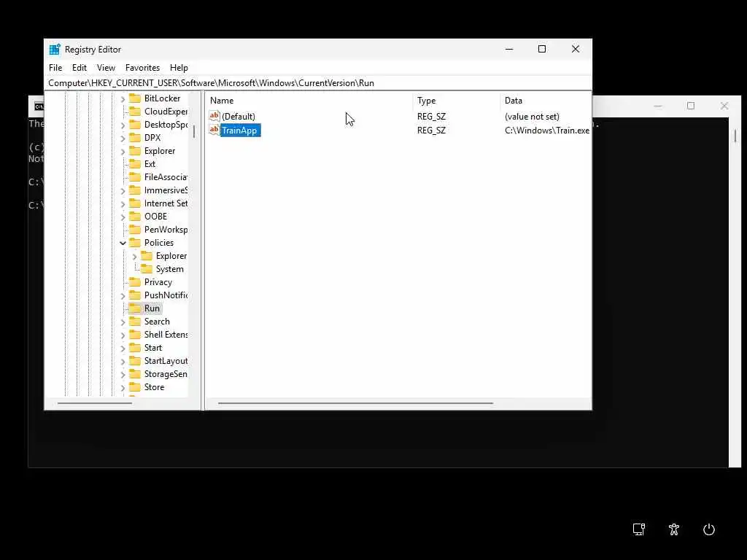Viewport: 747px width, 560px height.
Task: Open the File menu
Action: 55,68
